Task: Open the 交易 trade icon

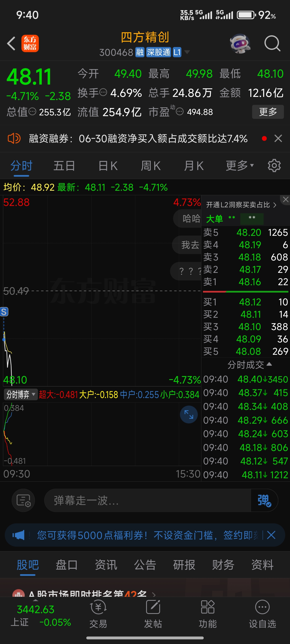Action: point(98,614)
